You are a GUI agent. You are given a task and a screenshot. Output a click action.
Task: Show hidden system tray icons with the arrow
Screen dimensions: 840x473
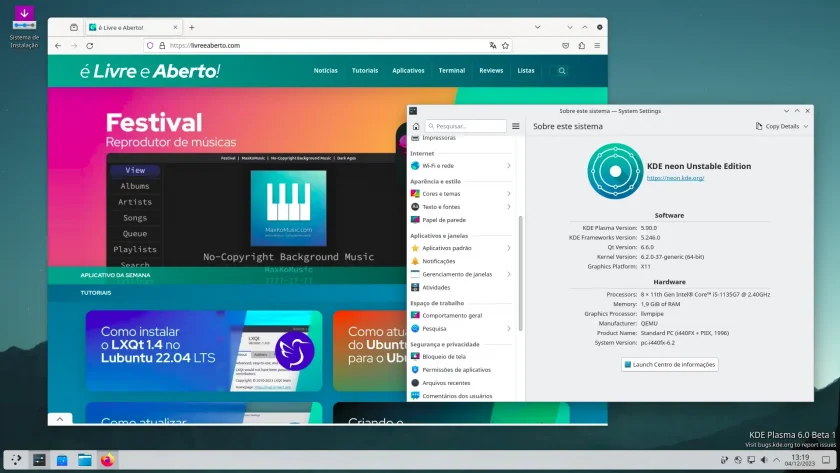(x=776, y=460)
